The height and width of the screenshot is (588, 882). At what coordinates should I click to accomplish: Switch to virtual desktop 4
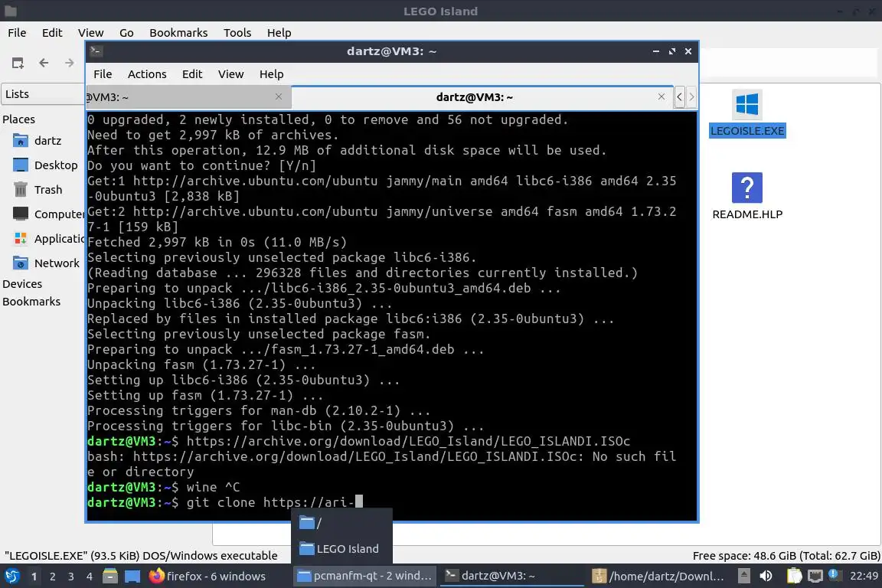click(90, 577)
